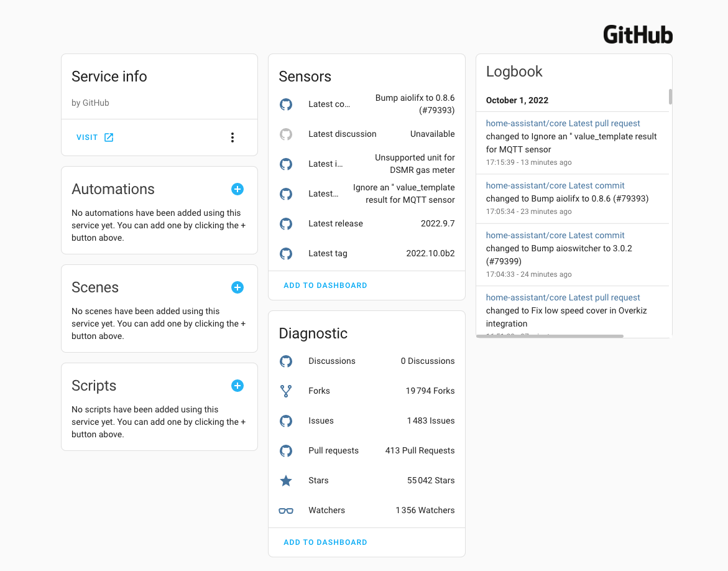Click the greyed Latest discussion icon
728x571 pixels.
tap(286, 134)
